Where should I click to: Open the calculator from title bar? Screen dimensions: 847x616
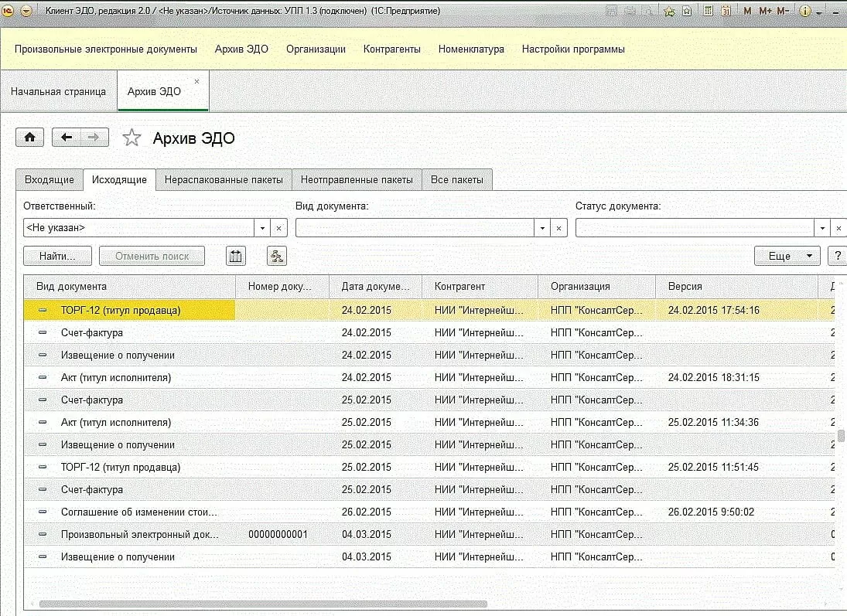(708, 11)
